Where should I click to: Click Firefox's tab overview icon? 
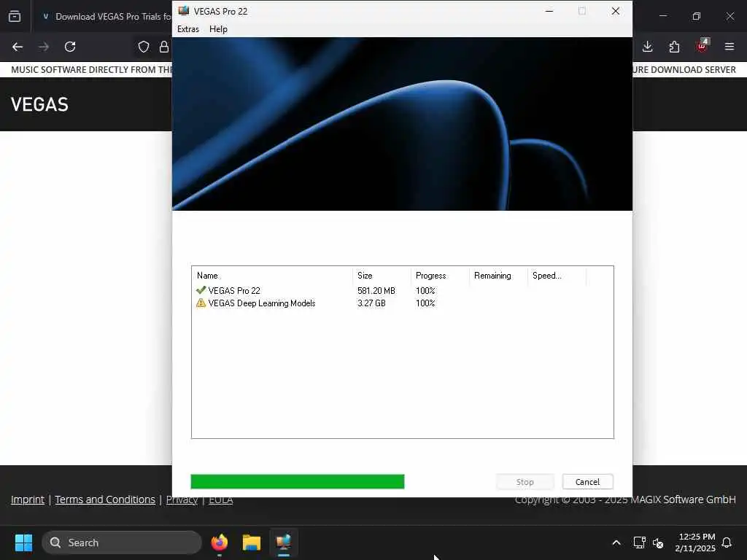point(15,16)
